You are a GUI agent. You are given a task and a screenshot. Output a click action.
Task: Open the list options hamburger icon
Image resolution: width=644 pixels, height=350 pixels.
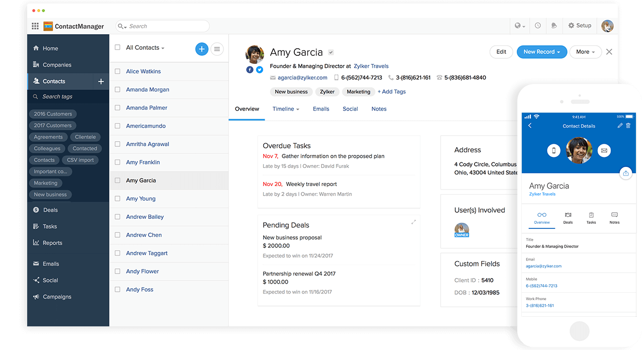217,49
